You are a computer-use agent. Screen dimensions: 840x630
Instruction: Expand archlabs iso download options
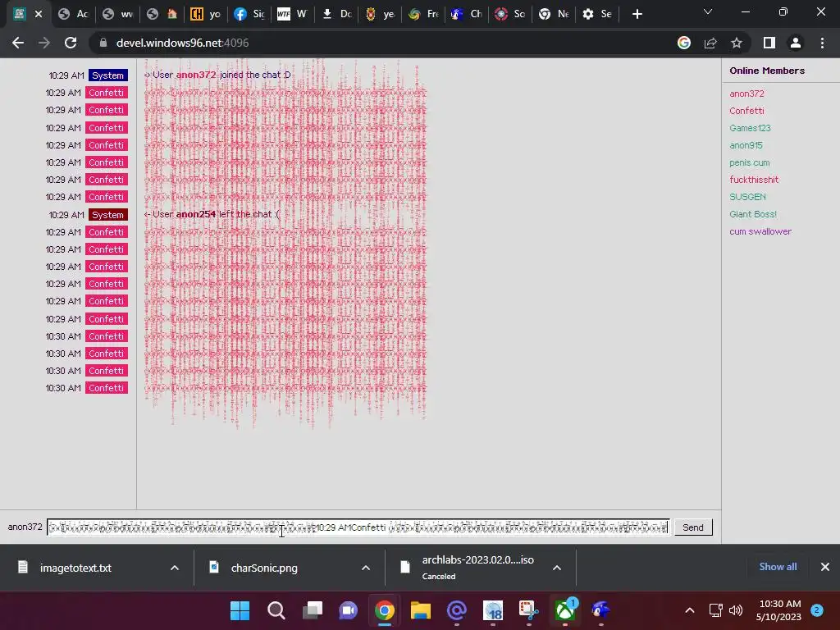(x=557, y=568)
